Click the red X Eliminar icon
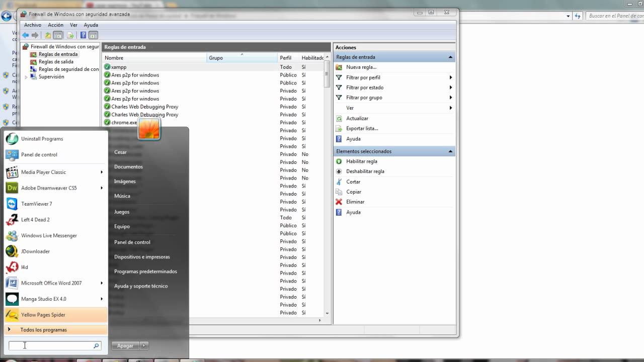The image size is (644, 362). 339,202
